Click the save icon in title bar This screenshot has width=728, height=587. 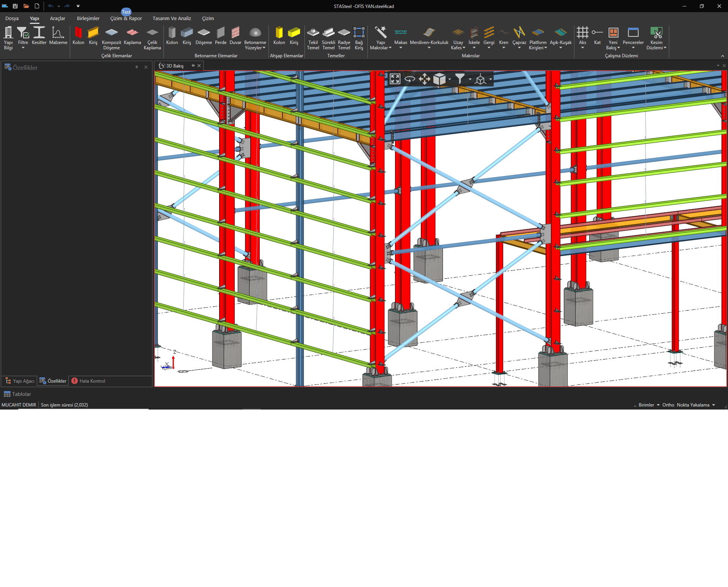coord(15,6)
